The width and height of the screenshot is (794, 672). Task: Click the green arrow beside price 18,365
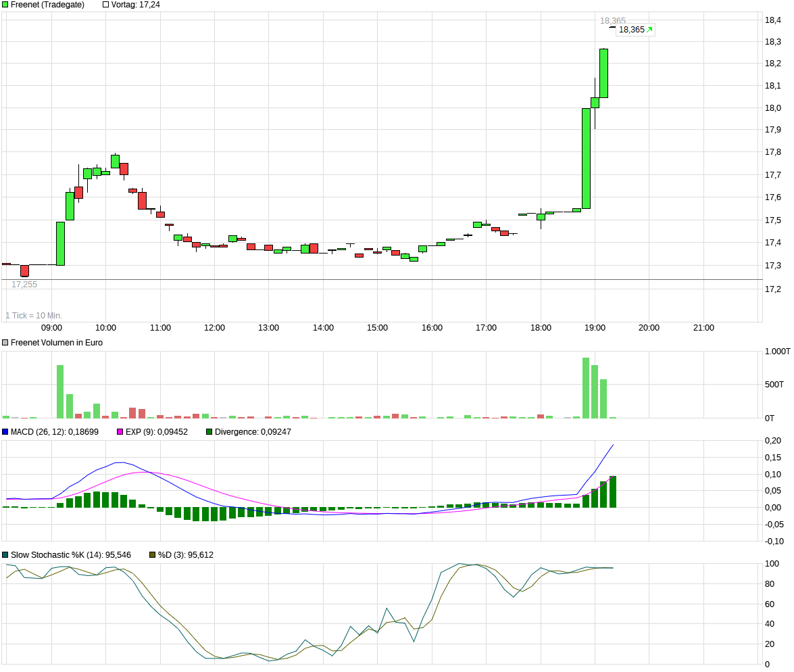(649, 29)
